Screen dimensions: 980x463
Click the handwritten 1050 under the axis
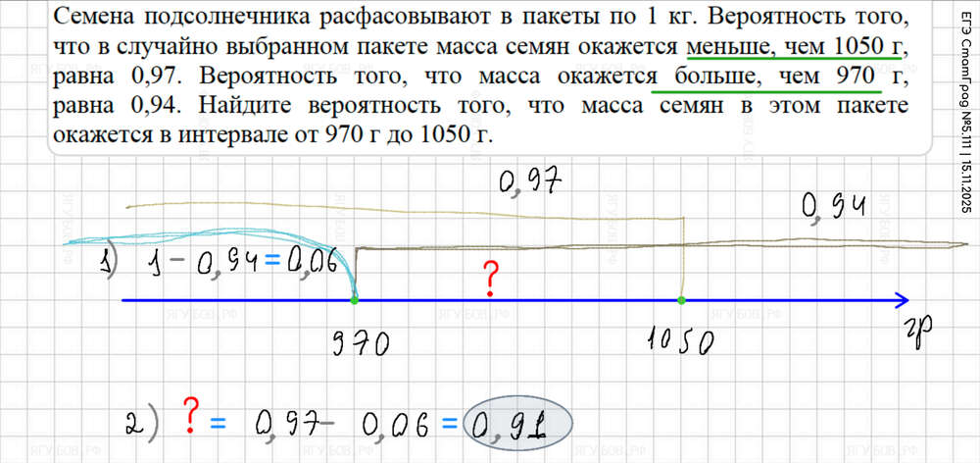680,342
